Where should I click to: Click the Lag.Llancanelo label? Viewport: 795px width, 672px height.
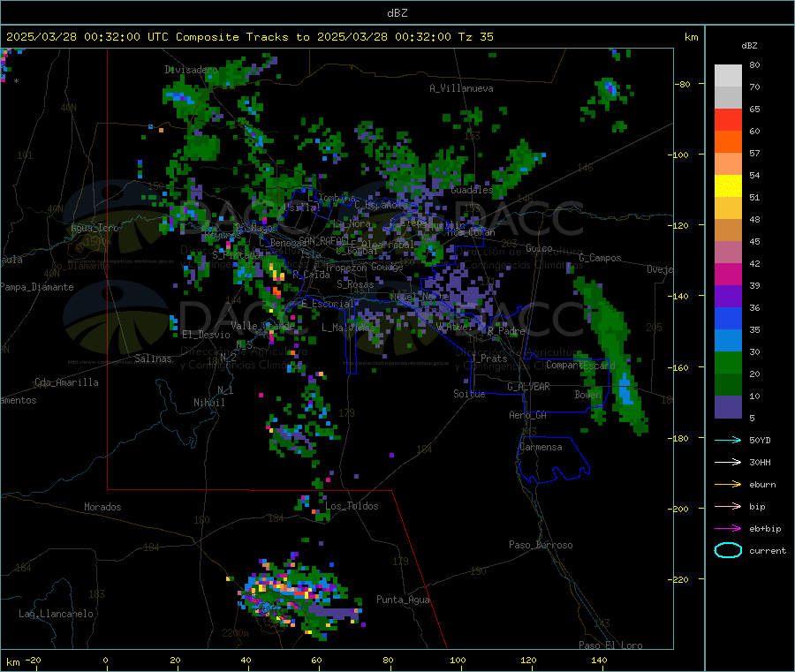[56, 614]
